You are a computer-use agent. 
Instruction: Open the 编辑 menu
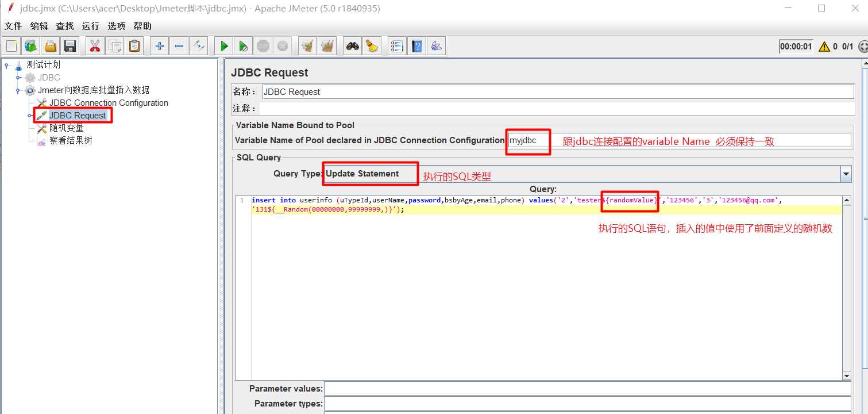(x=39, y=26)
